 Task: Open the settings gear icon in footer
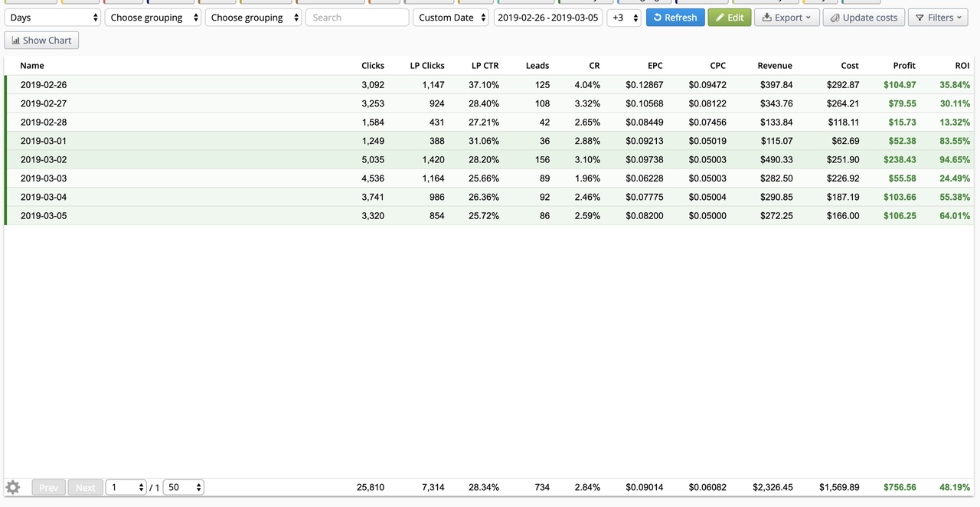coord(12,487)
